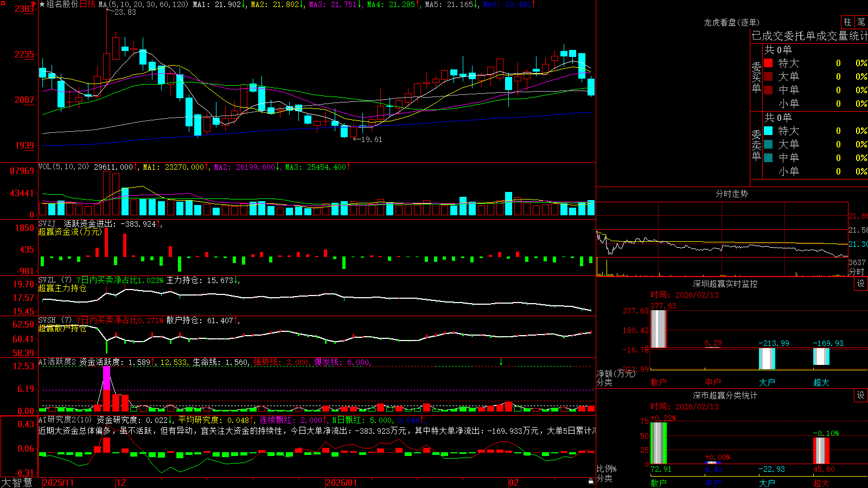Image resolution: width=868 pixels, height=488 pixels.
Task: Click the 小单 row under 委买单
Action: [815, 104]
